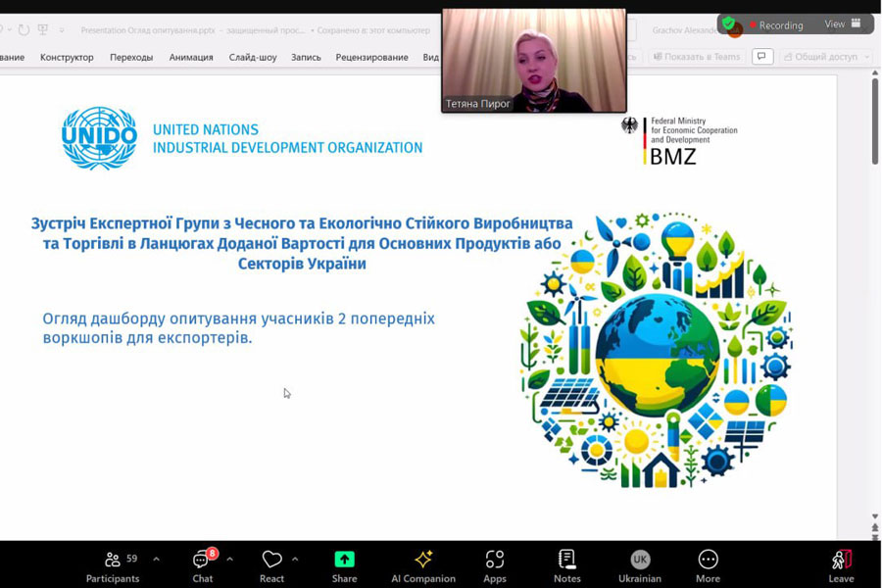Click the green encryption shield icon
The height and width of the screenshot is (588, 882).
[728, 24]
